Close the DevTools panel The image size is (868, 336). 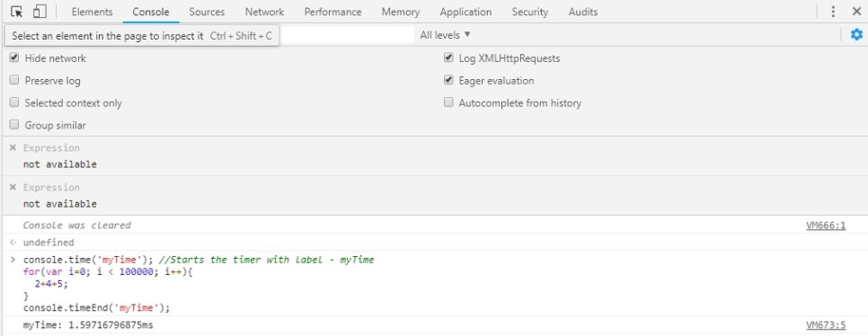click(x=856, y=12)
